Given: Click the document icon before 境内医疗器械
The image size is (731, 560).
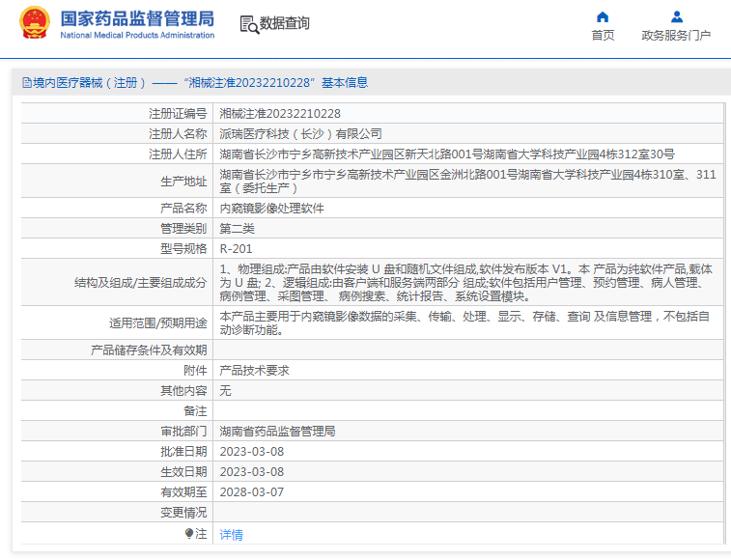Looking at the screenshot, I should click(x=27, y=83).
